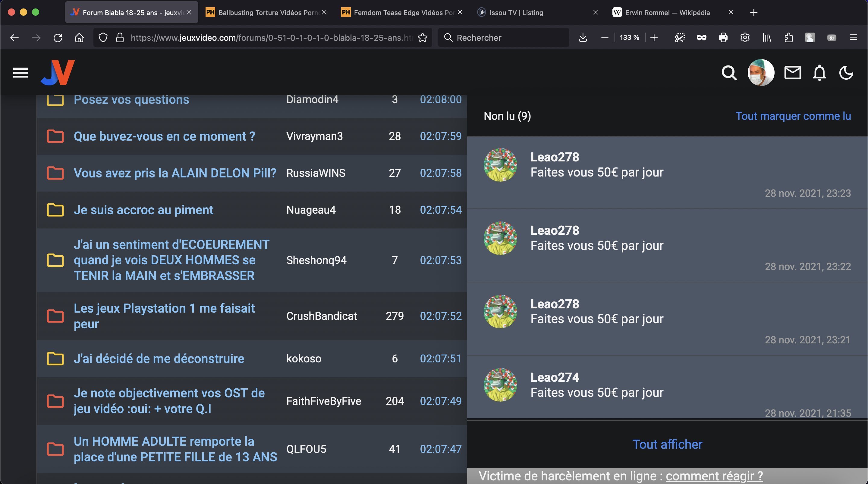Open the Firefox downloads panel

pyautogui.click(x=583, y=37)
